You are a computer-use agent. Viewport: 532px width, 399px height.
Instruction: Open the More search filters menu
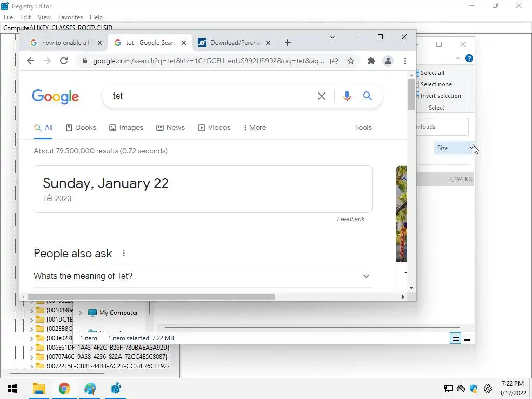255,128
